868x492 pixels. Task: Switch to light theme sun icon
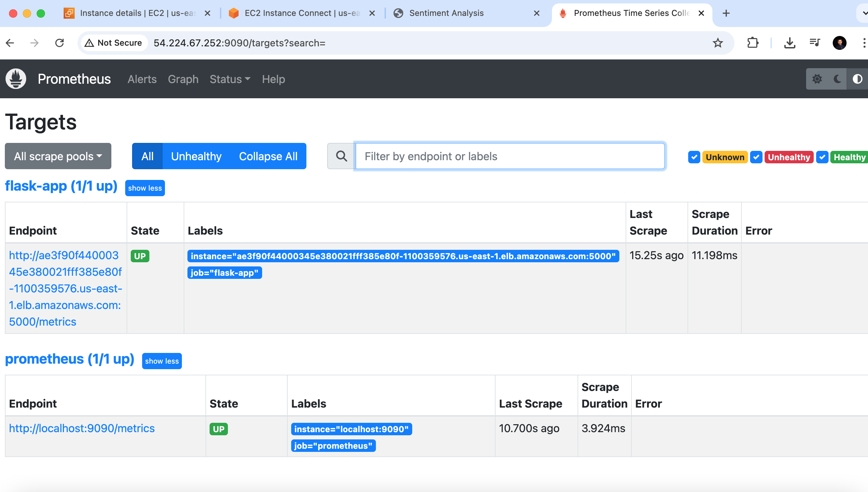tap(817, 79)
